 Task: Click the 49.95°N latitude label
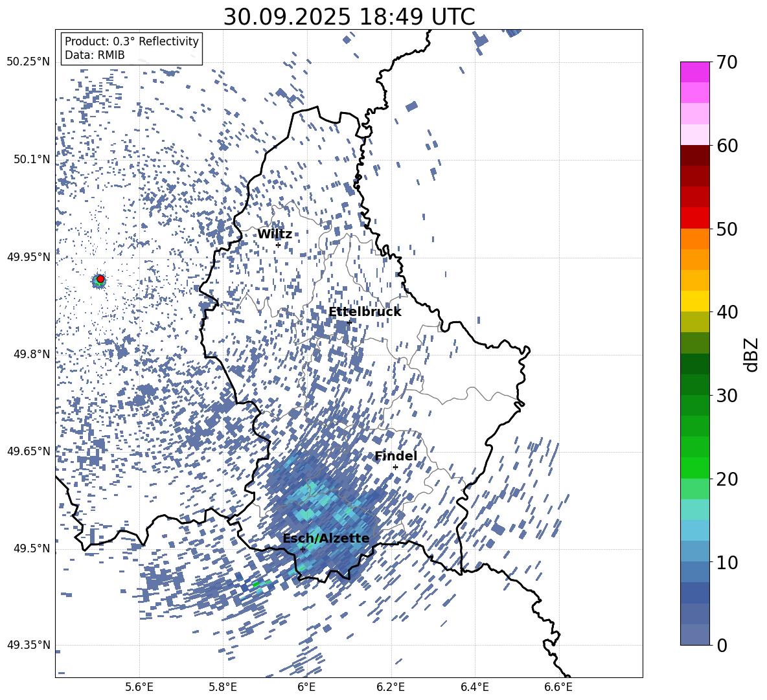pyautogui.click(x=29, y=257)
